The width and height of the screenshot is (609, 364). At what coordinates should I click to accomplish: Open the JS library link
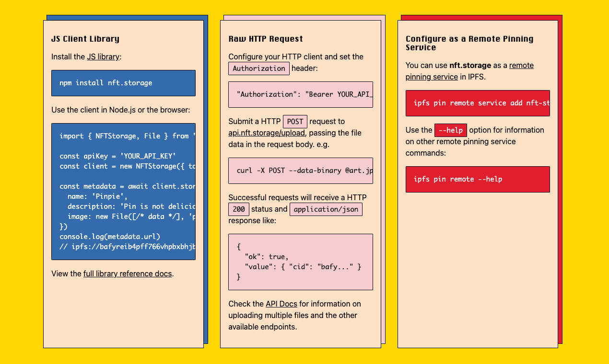click(x=103, y=57)
